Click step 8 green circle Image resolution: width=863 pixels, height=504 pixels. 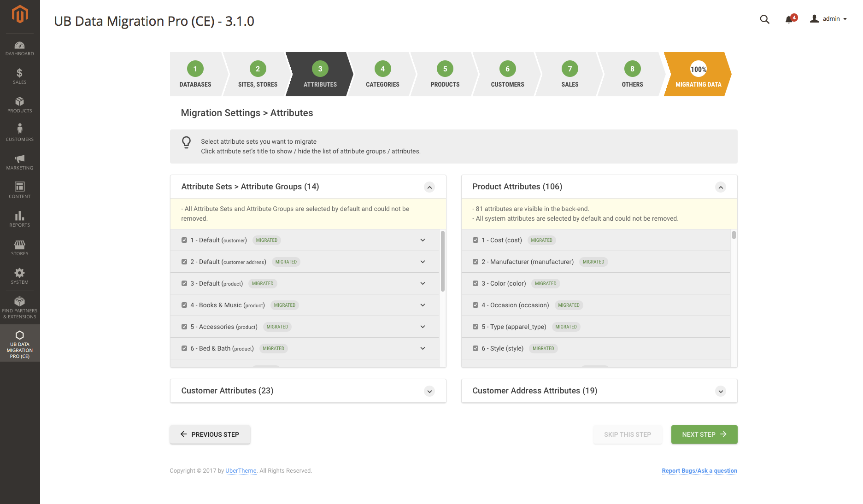pyautogui.click(x=633, y=69)
